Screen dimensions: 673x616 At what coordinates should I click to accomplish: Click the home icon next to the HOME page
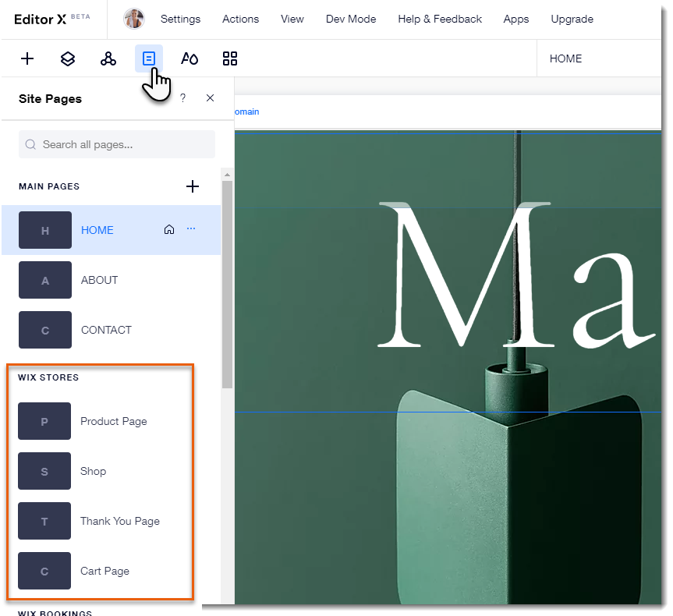169,229
